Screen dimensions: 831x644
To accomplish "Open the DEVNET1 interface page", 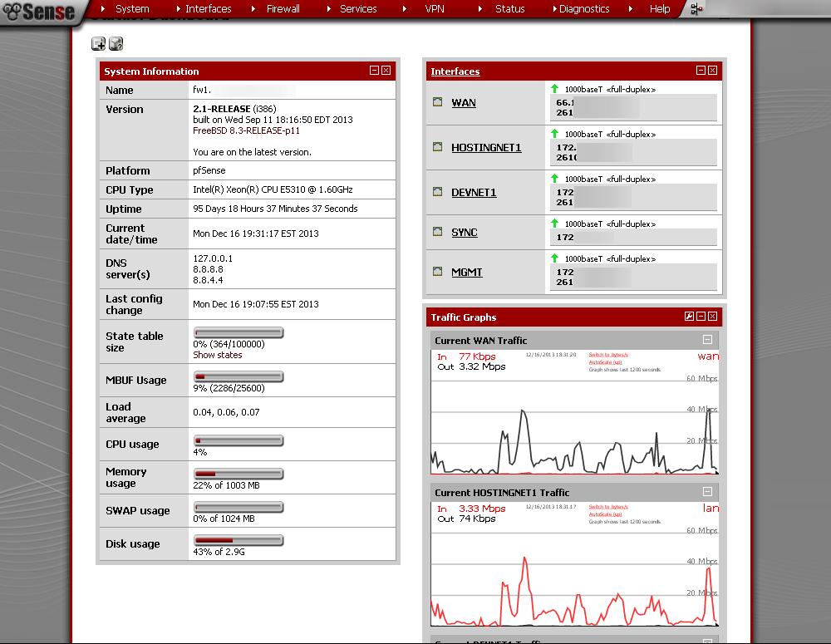I will pyautogui.click(x=474, y=192).
